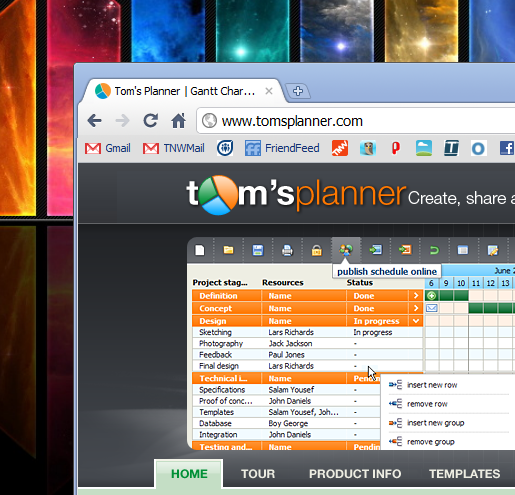The width and height of the screenshot is (515, 495).
Task: Click day 10 in the calendar header
Action: pos(461,283)
